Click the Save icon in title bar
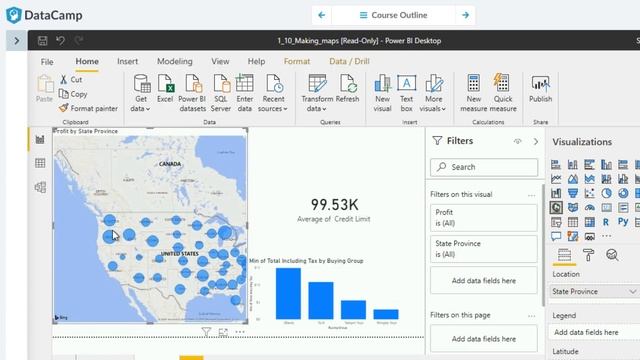This screenshot has height=360, width=640. (x=42, y=40)
